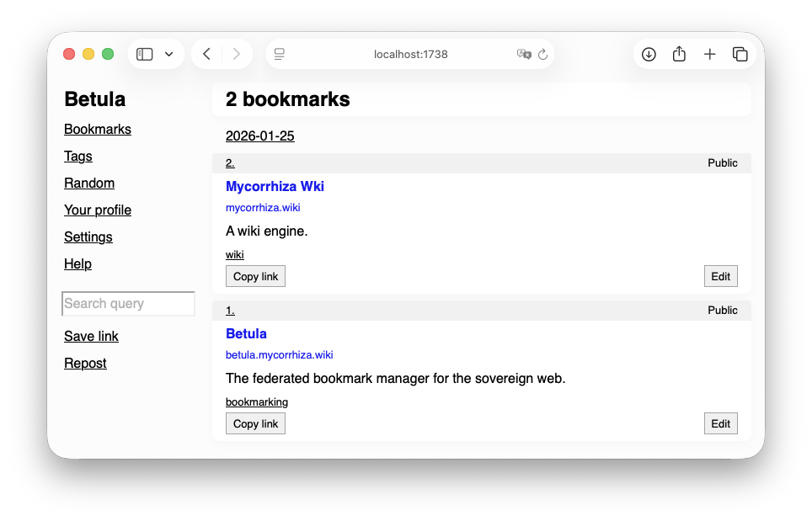The width and height of the screenshot is (812, 521).
Task: Toggle the Safari sidebar panel
Action: pyautogui.click(x=144, y=53)
